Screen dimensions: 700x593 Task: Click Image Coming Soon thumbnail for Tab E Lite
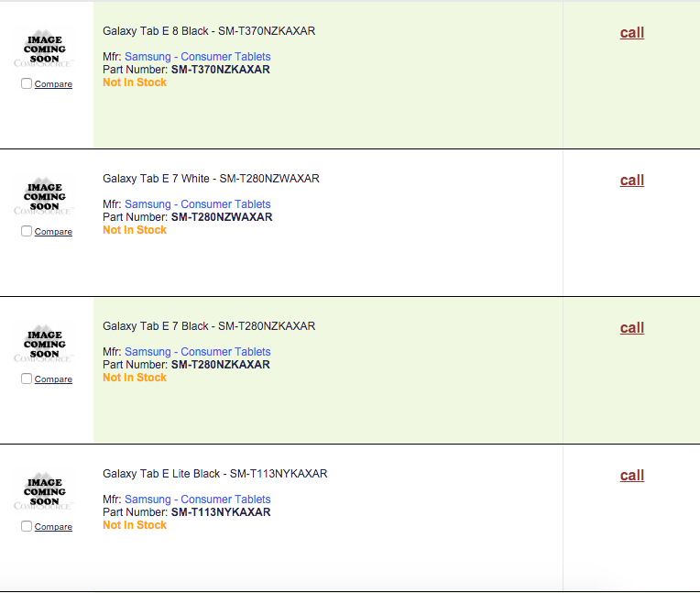pyautogui.click(x=45, y=492)
